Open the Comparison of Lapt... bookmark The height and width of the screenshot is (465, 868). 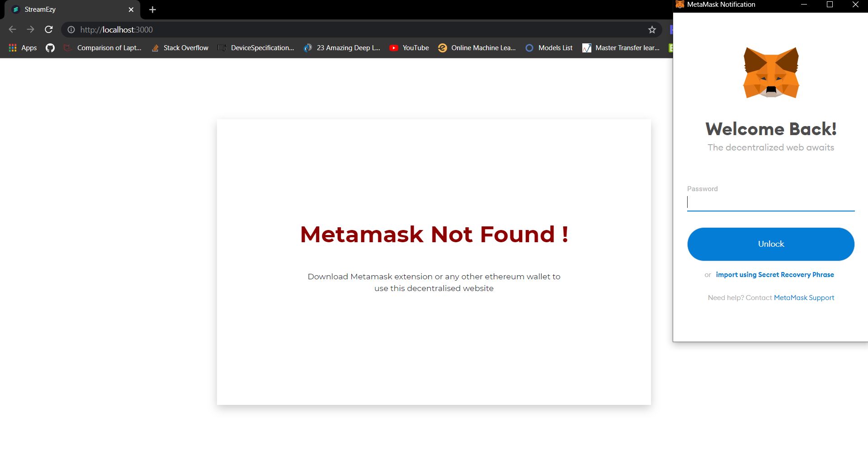(103, 47)
